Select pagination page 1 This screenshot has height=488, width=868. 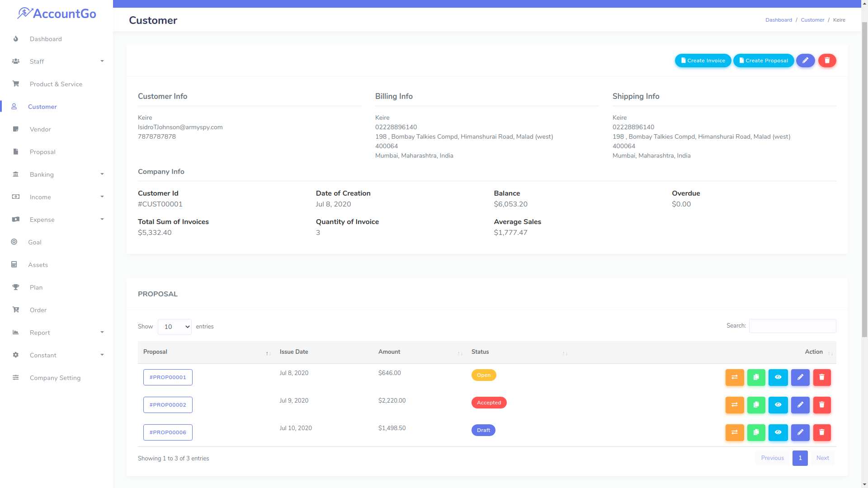pos(800,458)
